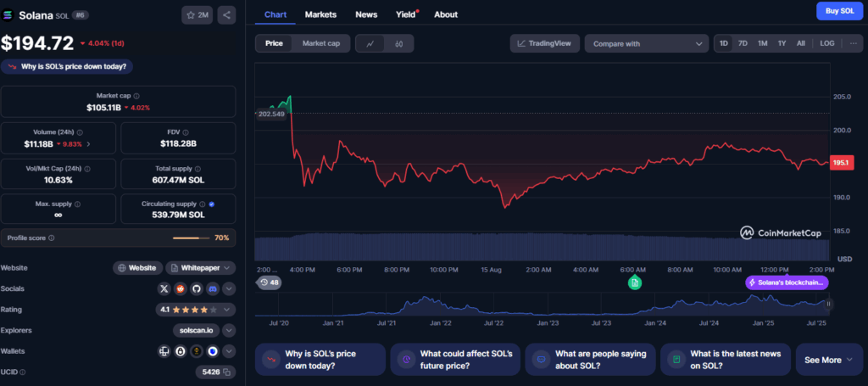Click the info icon beside Max. supply
The image size is (868, 386).
77,204
